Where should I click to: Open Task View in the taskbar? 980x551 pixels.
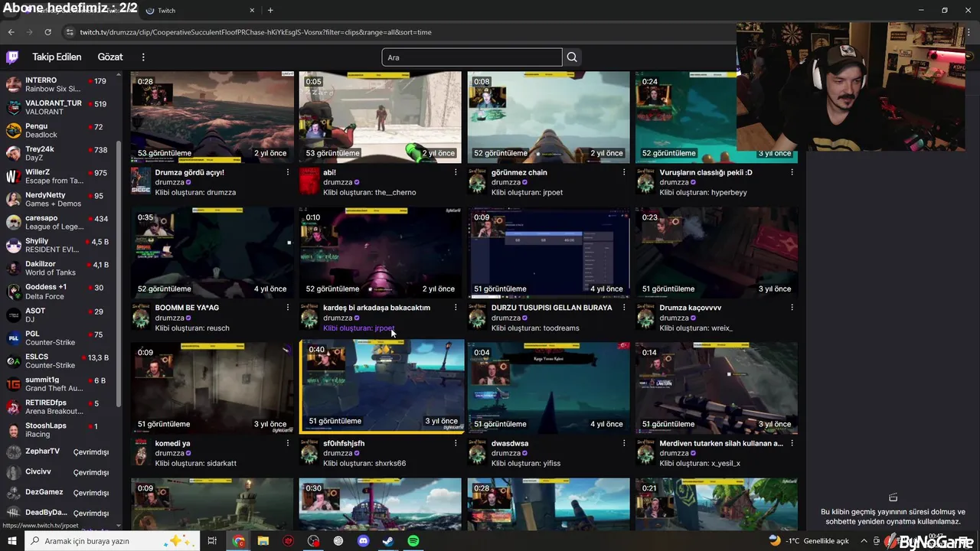pos(212,541)
